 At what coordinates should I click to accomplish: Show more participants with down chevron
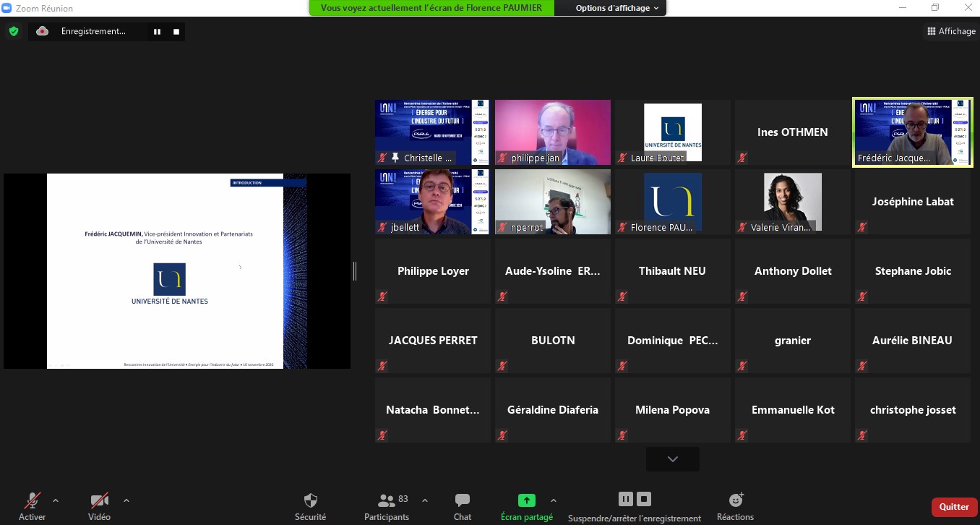coord(672,459)
